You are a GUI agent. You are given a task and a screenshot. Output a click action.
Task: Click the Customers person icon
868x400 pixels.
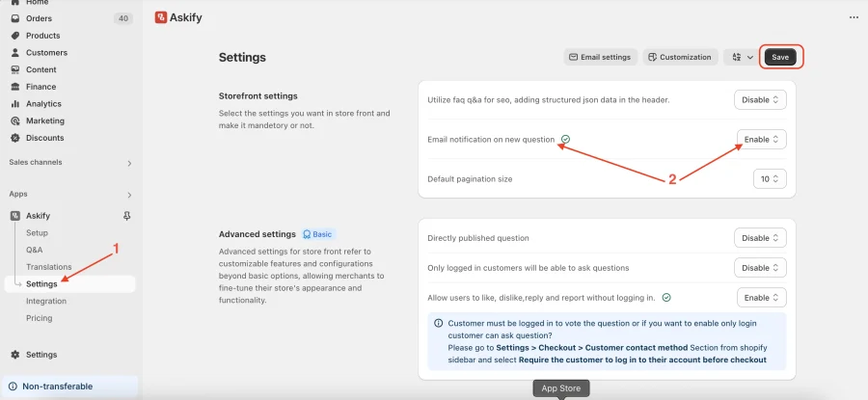click(x=15, y=53)
